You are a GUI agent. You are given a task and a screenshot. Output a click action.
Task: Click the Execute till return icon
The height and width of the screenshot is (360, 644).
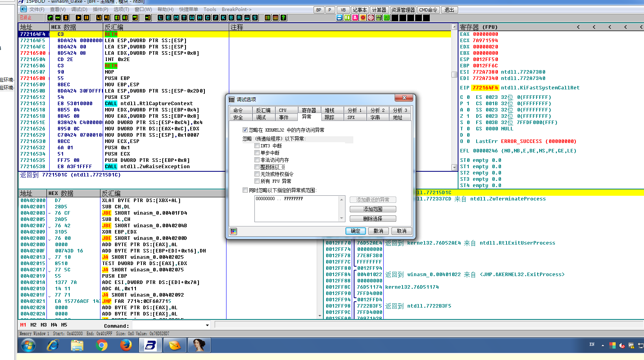[x=135, y=18]
